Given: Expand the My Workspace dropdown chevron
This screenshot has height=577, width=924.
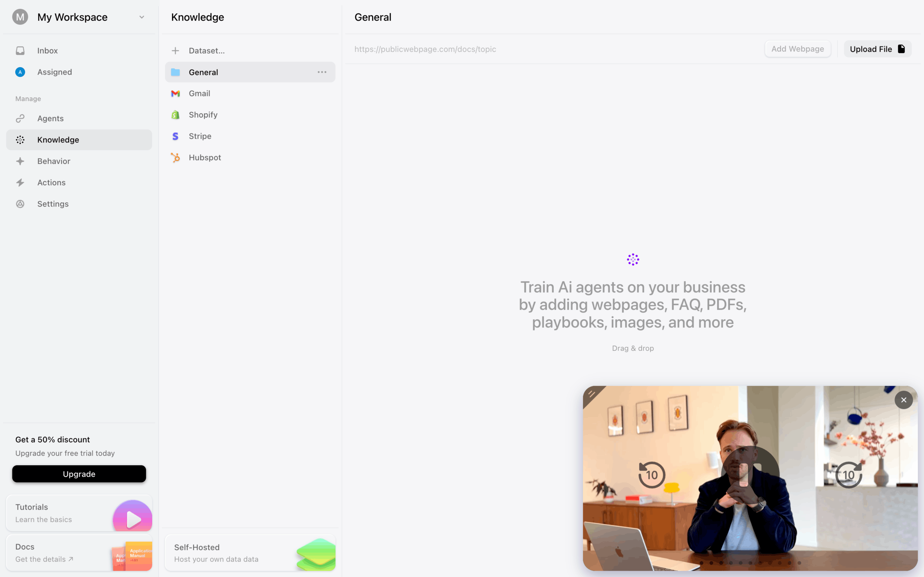Looking at the screenshot, I should point(142,17).
